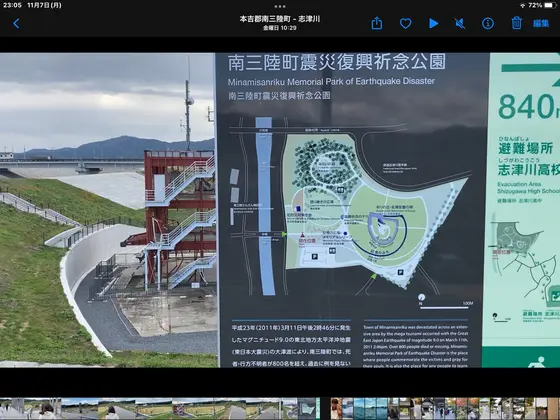Open the three-dot multitasking menu at top
The image size is (560, 420).
(280, 6)
